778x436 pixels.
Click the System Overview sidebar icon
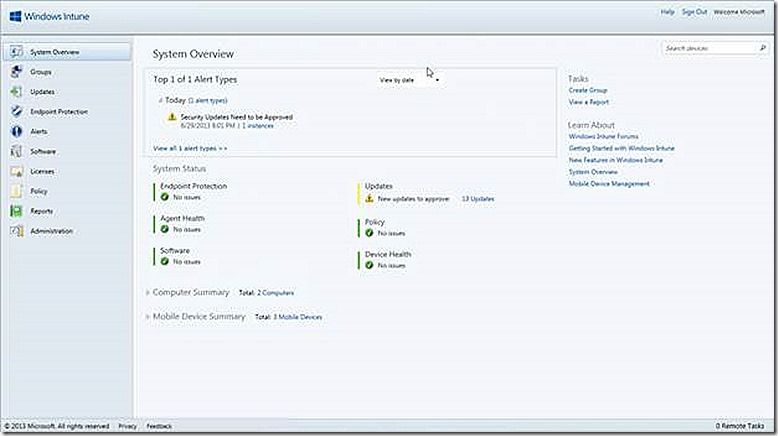pyautogui.click(x=16, y=52)
